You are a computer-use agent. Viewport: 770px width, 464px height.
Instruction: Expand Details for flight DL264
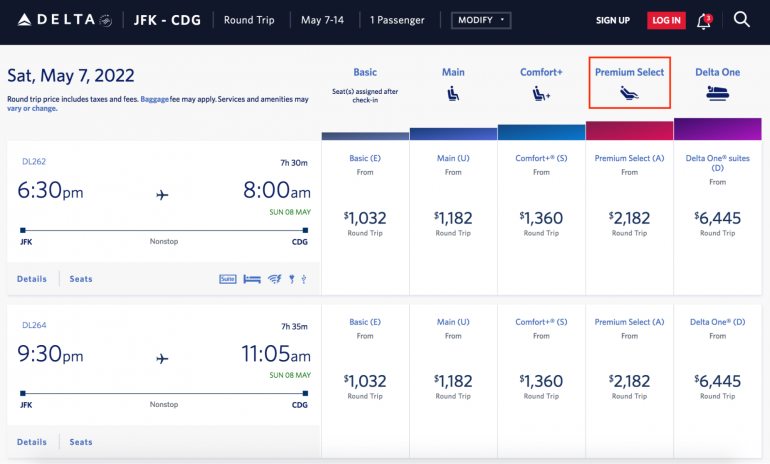[32, 442]
